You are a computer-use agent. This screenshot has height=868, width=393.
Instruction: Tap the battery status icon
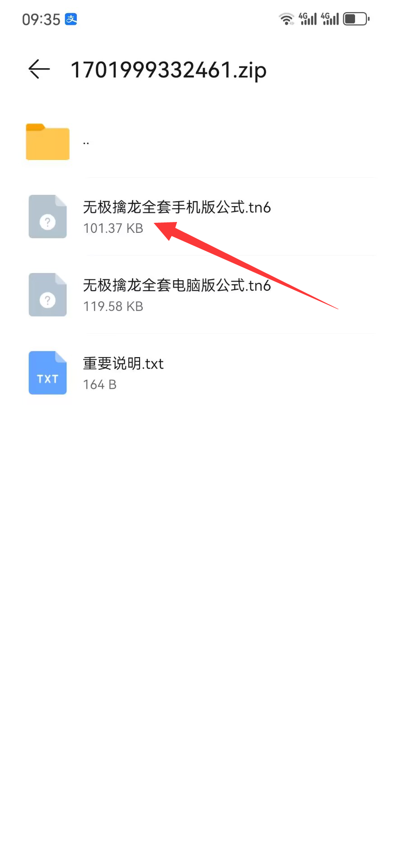point(356,19)
